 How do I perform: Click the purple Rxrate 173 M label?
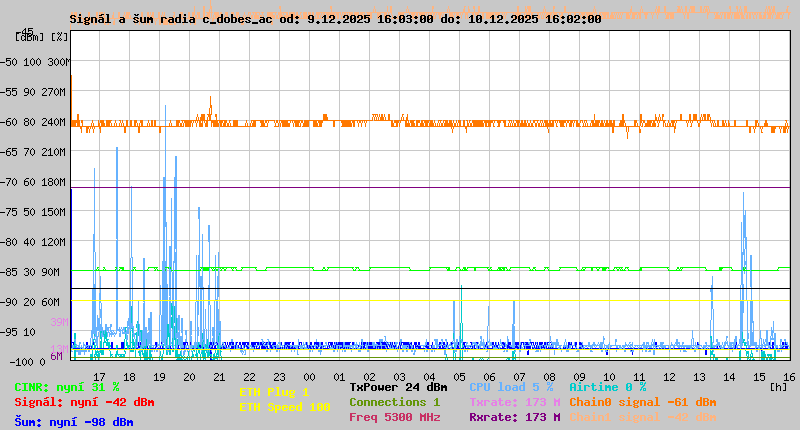tap(514, 417)
